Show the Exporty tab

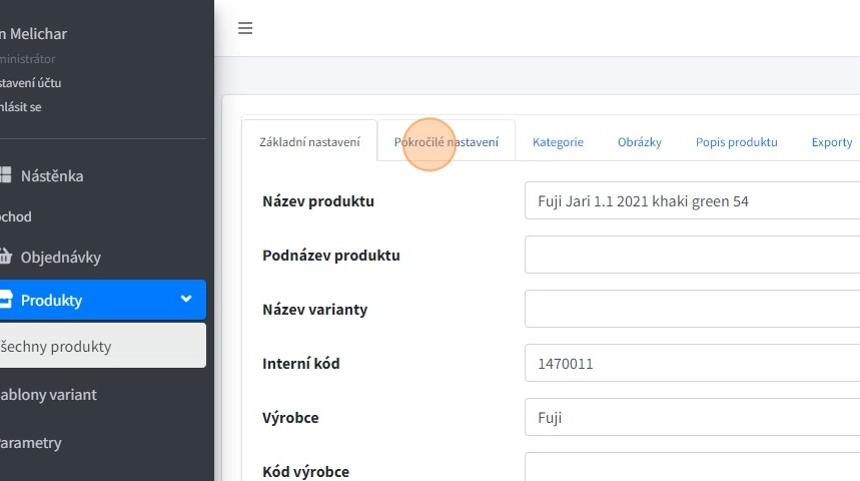click(831, 142)
